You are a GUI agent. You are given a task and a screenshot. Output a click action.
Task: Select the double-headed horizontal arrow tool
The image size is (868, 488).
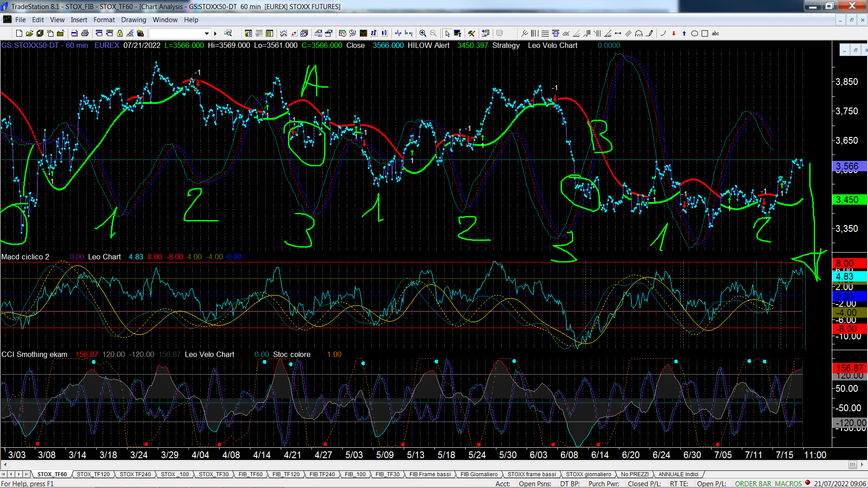pyautogui.click(x=618, y=33)
